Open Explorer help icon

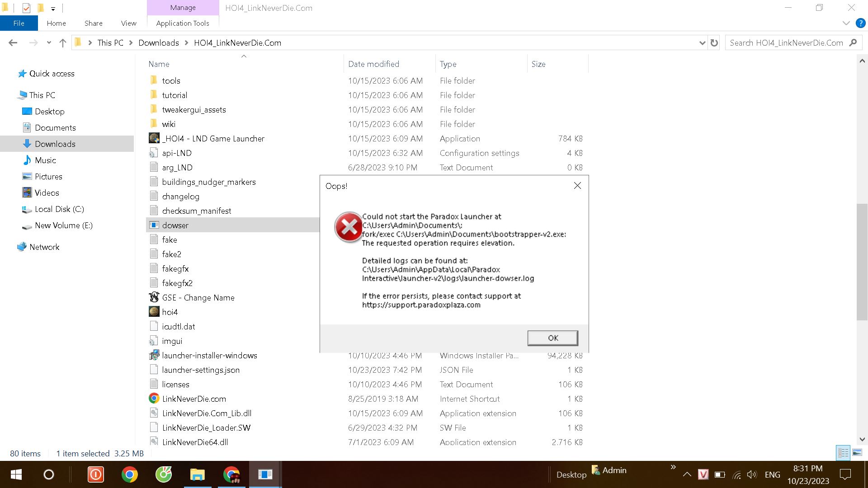click(860, 23)
